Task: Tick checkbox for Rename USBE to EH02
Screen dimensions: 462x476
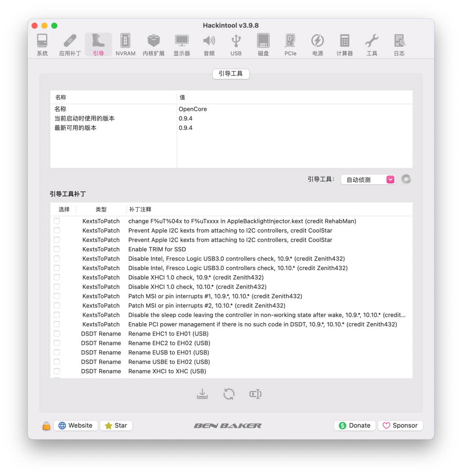Action: [57, 362]
